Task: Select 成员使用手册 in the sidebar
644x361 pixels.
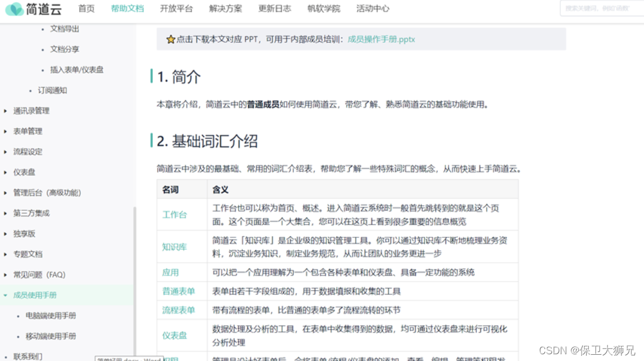Action: 35,295
